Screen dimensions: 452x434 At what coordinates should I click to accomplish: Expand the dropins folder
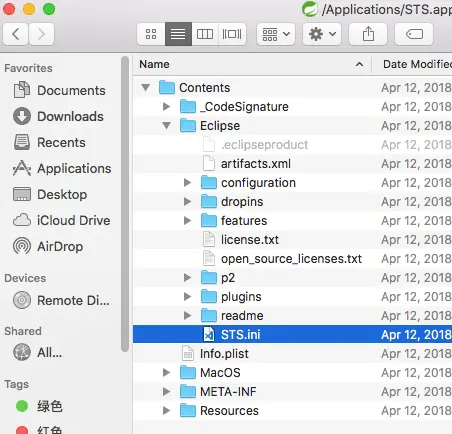(x=187, y=202)
